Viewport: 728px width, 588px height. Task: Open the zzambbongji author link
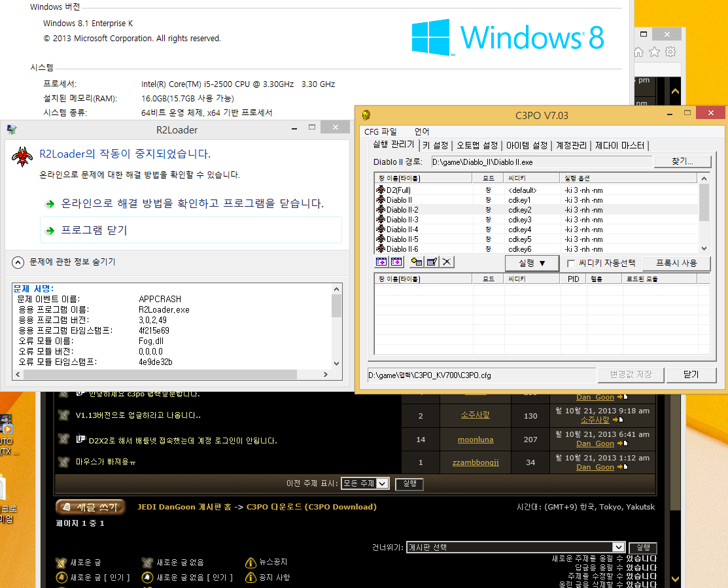[476, 462]
